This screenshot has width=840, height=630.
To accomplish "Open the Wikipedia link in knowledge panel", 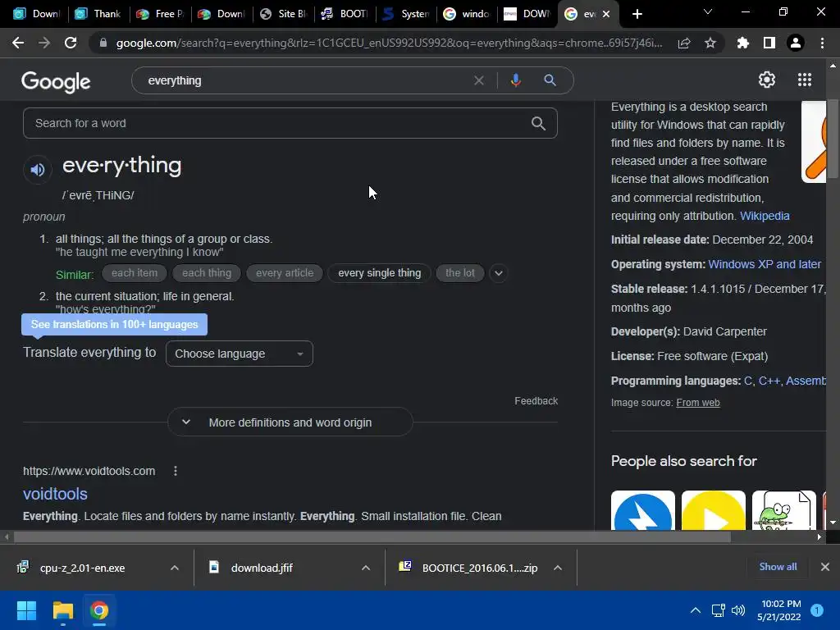I will click(x=765, y=216).
